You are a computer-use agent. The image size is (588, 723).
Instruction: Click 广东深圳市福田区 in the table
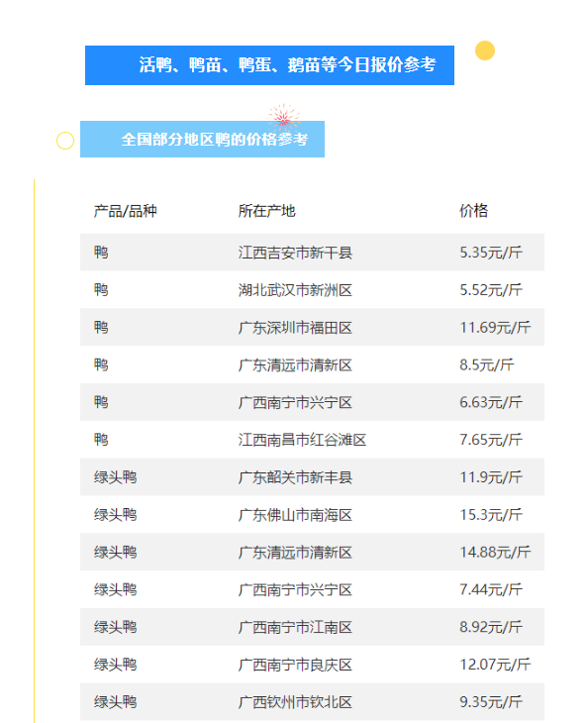point(295,328)
